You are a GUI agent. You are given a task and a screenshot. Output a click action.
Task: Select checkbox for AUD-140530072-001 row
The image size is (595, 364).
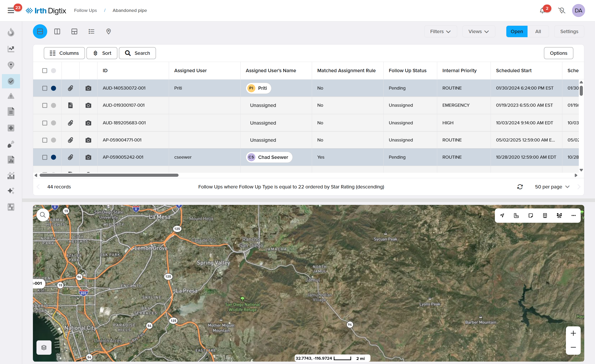pos(45,88)
